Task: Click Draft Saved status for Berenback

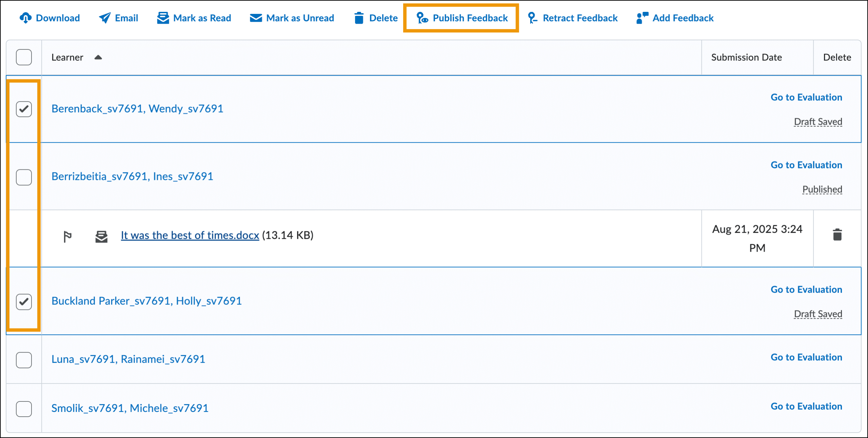Action: click(818, 122)
